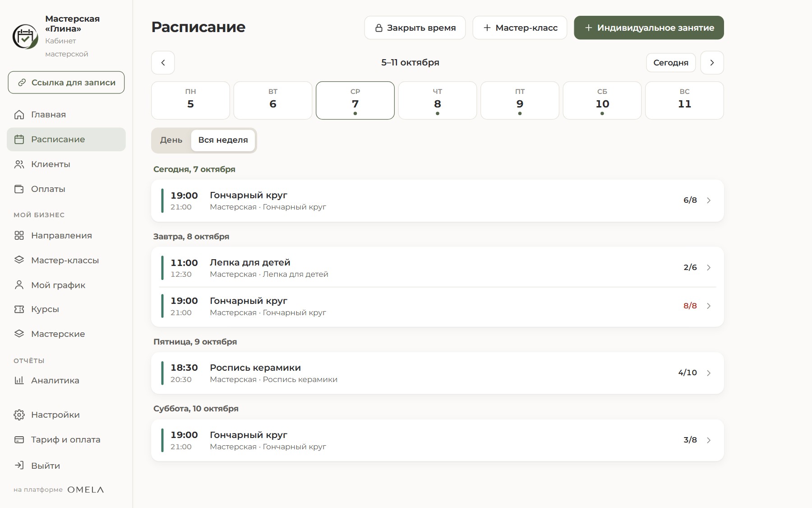The width and height of the screenshot is (812, 508).
Task: Click the people icon next to Клиенты
Action: click(x=19, y=164)
